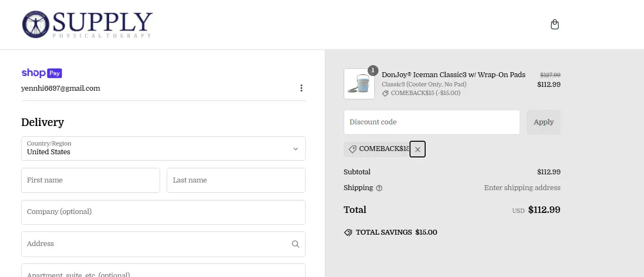Click the tag icon under the product name
644x277 pixels.
click(x=386, y=93)
